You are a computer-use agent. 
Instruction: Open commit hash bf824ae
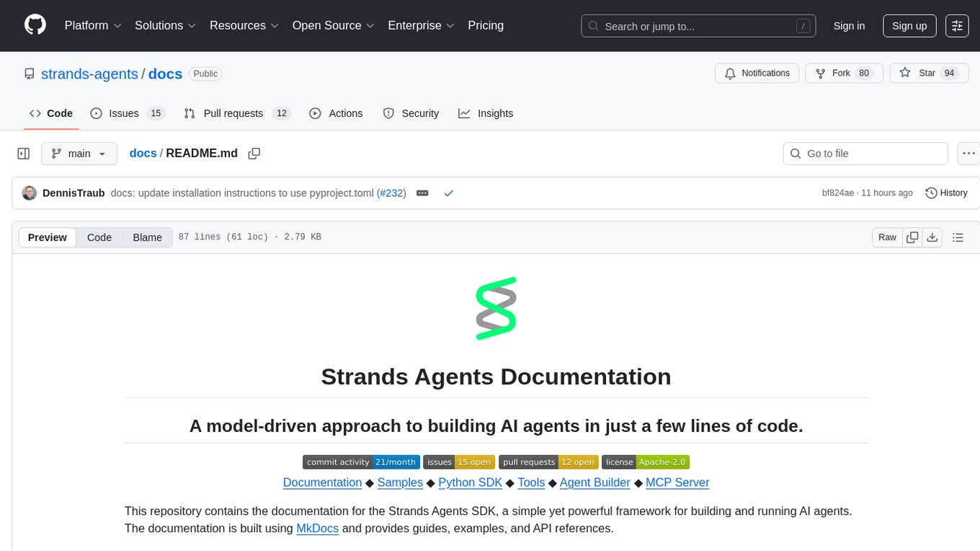(838, 193)
